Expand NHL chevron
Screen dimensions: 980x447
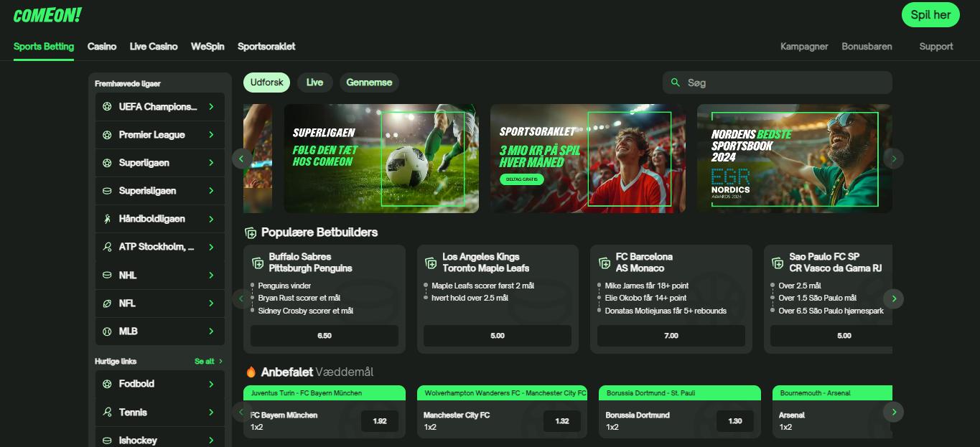[211, 275]
